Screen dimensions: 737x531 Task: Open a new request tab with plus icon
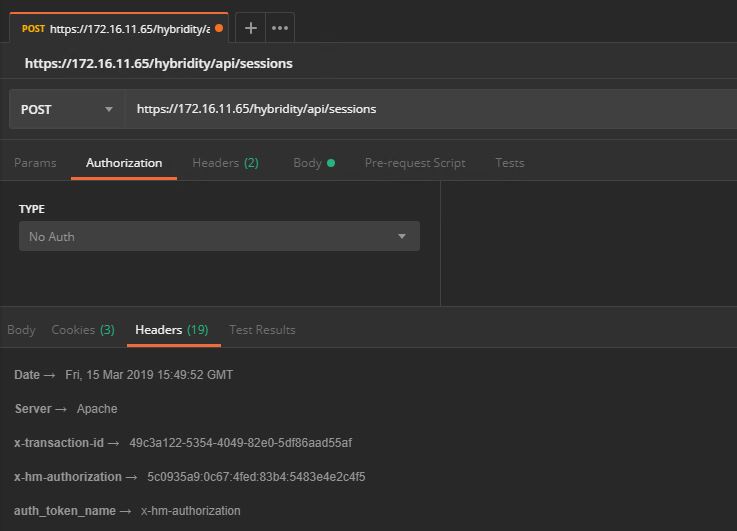click(250, 28)
